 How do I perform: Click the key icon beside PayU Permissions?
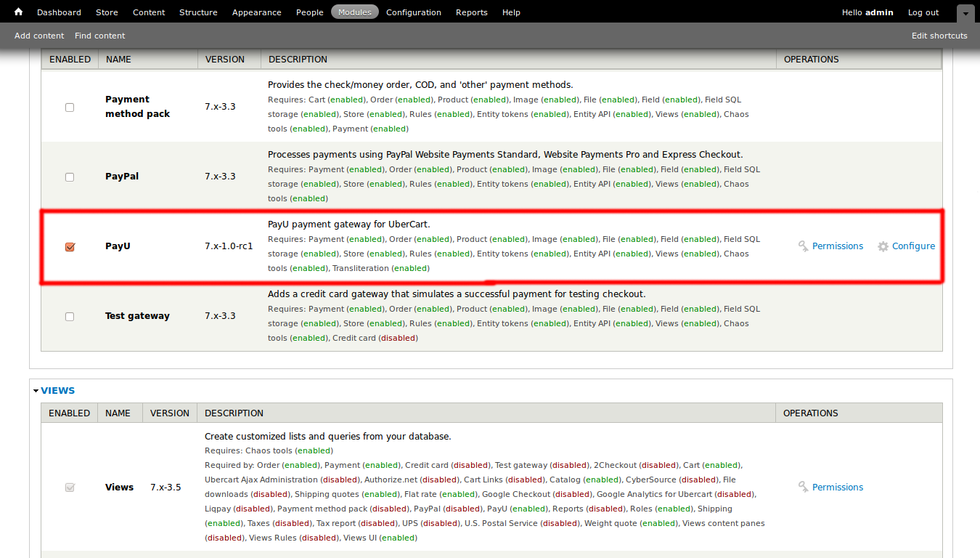[x=804, y=246]
